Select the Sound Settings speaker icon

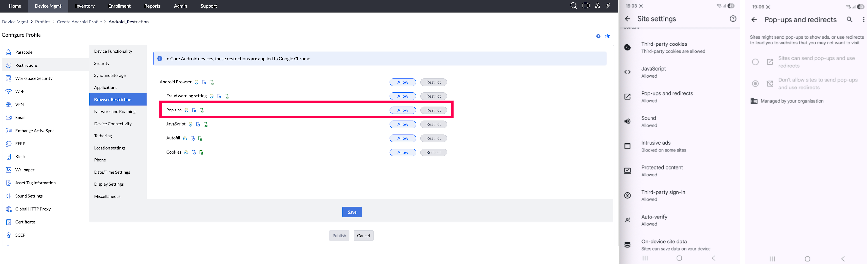[9, 196]
